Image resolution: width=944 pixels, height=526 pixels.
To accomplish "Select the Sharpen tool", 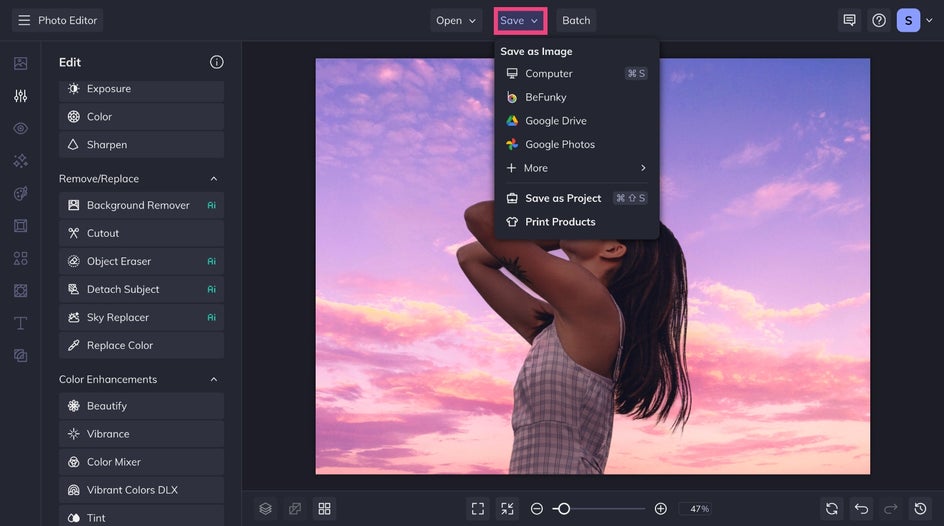I will [x=141, y=144].
